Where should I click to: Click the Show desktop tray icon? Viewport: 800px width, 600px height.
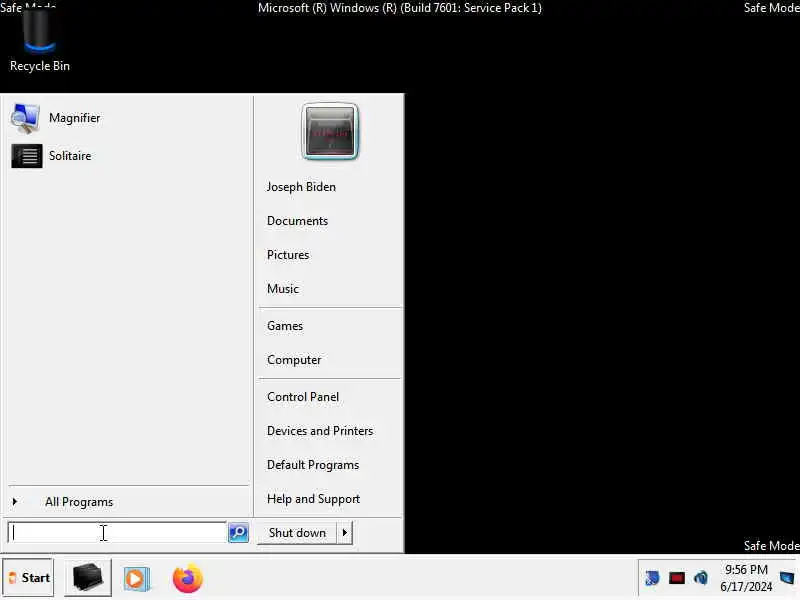click(x=787, y=578)
